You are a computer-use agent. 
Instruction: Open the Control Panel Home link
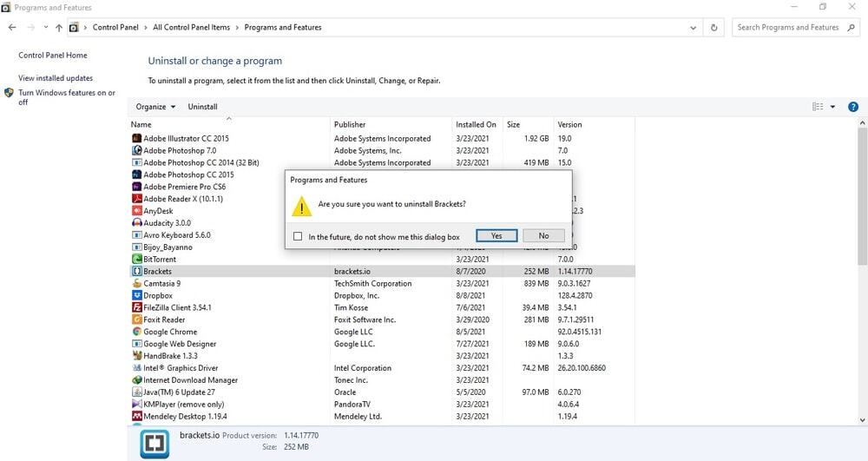point(53,56)
